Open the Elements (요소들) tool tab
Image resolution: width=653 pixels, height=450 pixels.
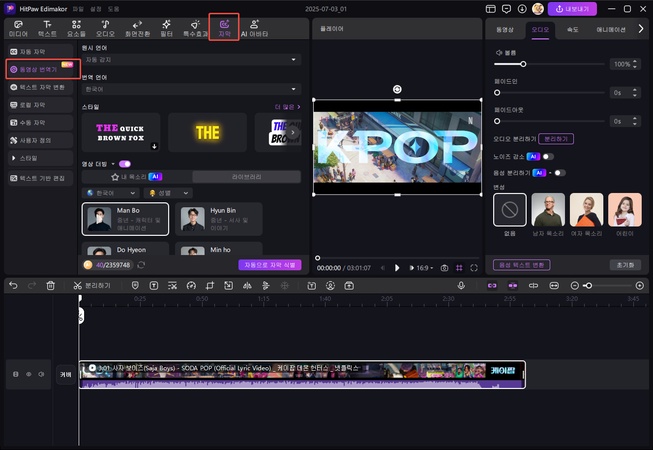click(76, 28)
